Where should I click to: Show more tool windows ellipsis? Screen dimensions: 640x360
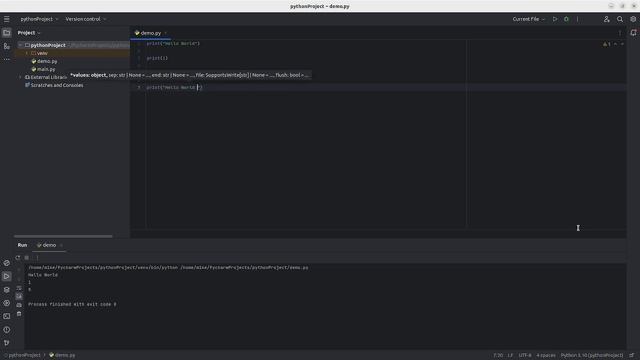pyautogui.click(x=7, y=60)
